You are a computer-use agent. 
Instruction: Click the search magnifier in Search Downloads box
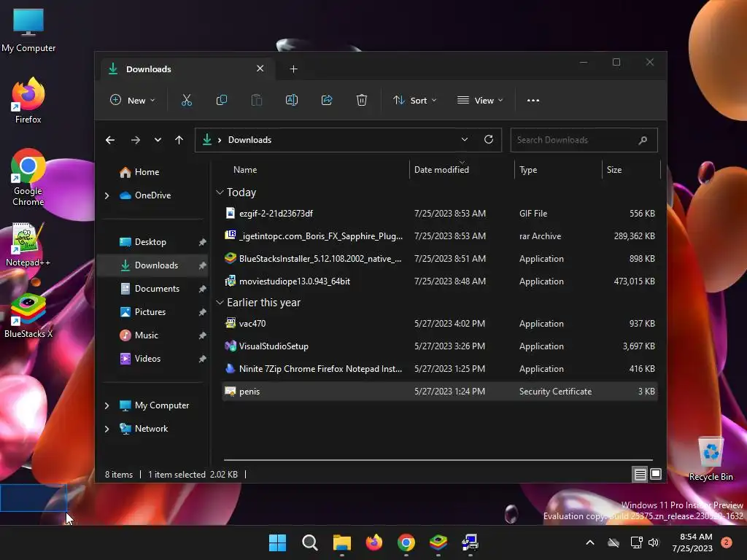(x=643, y=140)
